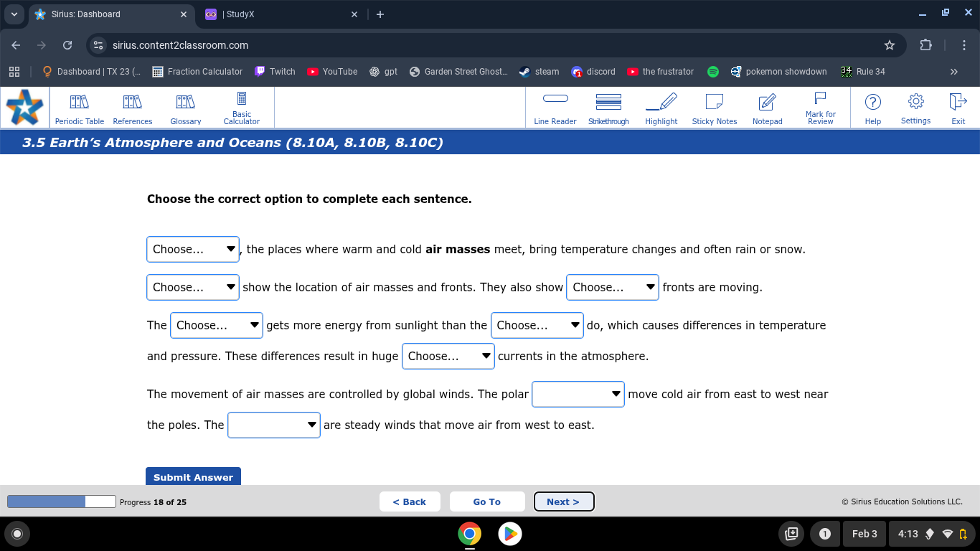The image size is (980, 551).
Task: Open the Glossary tool
Action: click(186, 108)
